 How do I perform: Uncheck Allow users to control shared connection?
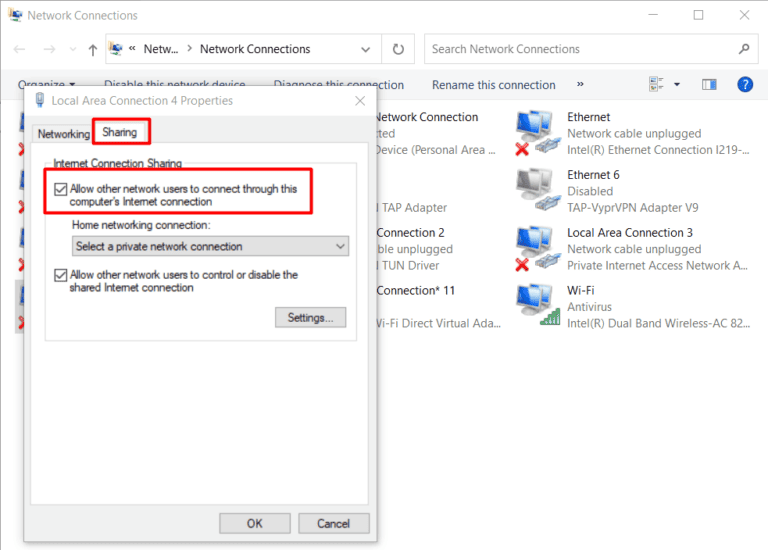coord(62,275)
